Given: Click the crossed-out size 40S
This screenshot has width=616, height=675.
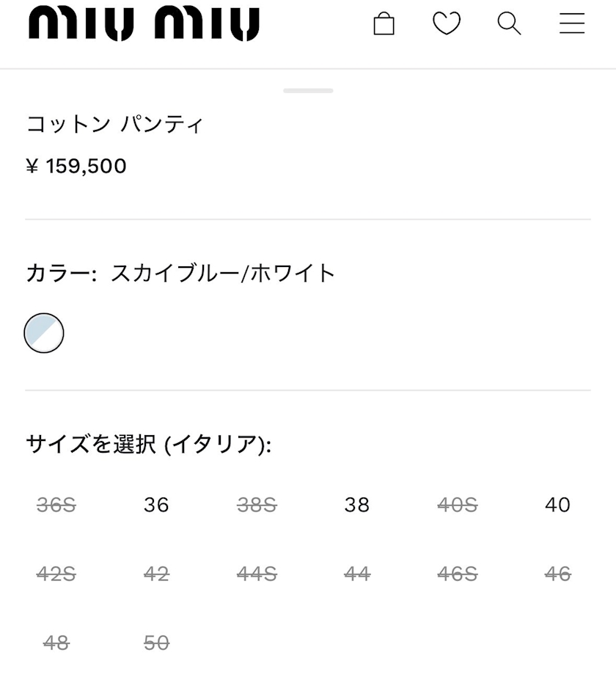Looking at the screenshot, I should [x=458, y=505].
